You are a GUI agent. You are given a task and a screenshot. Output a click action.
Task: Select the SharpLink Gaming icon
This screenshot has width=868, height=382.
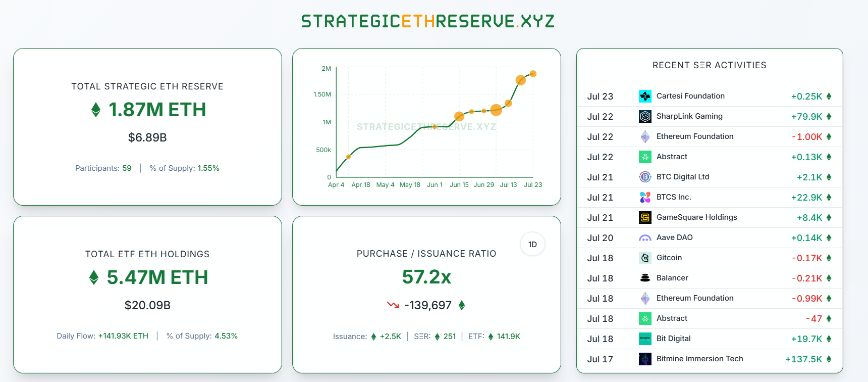[x=644, y=116]
